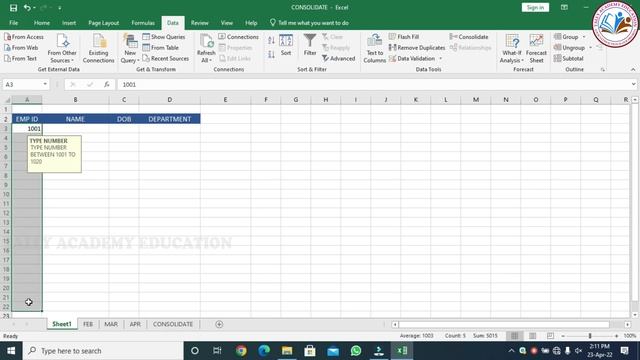Image resolution: width=640 pixels, height=360 pixels.
Task: Click Subtotal
Action: (569, 58)
